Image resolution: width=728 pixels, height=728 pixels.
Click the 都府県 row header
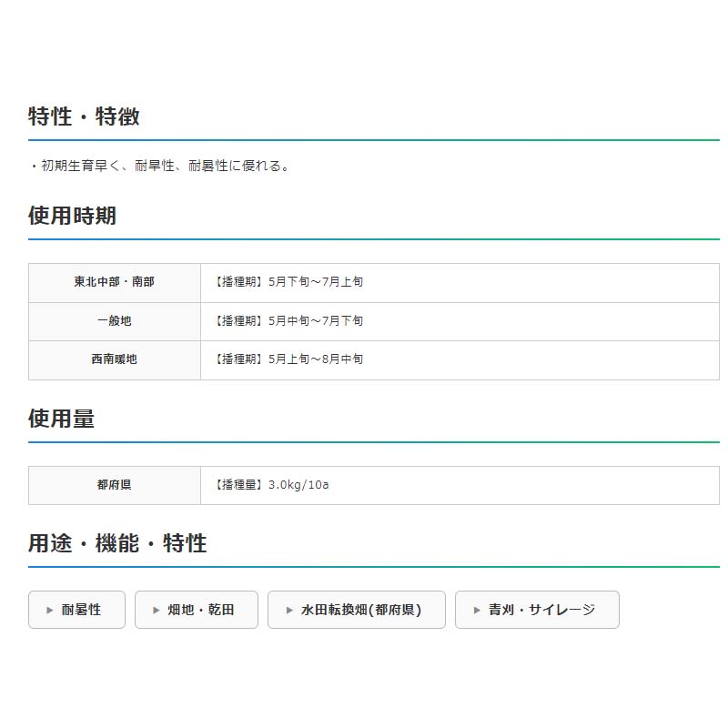115,485
